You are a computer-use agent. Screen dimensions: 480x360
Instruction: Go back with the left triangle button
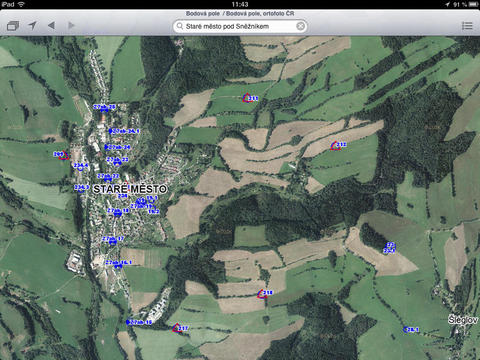[51, 25]
